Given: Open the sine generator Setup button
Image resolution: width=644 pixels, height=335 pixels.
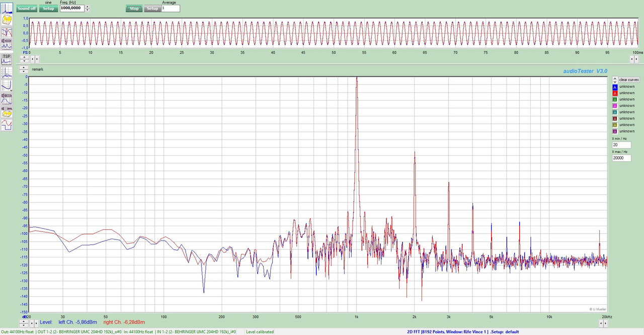Looking at the screenshot, I should pos(48,9).
